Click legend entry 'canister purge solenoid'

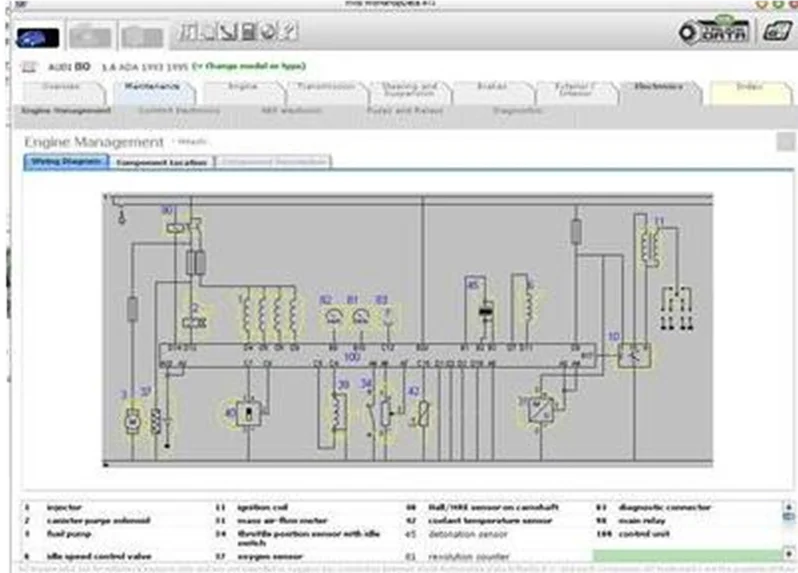(x=98, y=521)
